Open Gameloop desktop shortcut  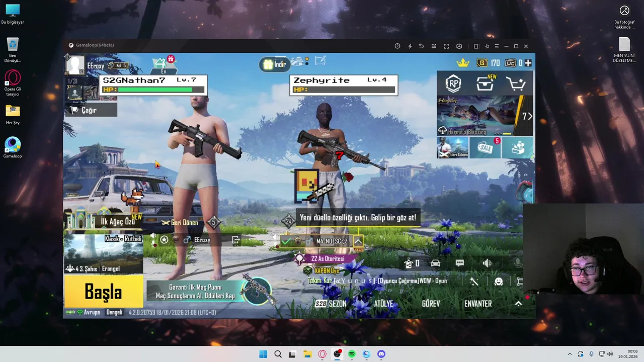pyautogui.click(x=13, y=148)
